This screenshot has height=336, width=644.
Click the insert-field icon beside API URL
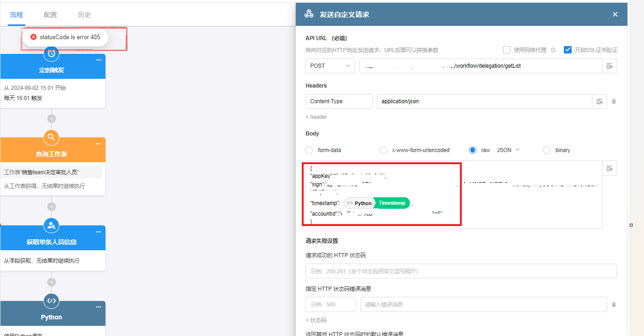pyautogui.click(x=609, y=66)
